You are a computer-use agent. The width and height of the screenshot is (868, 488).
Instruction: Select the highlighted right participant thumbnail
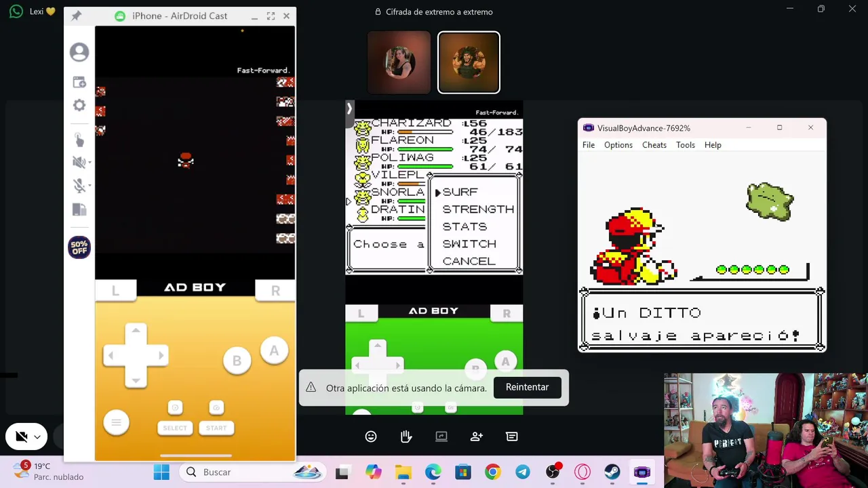469,62
